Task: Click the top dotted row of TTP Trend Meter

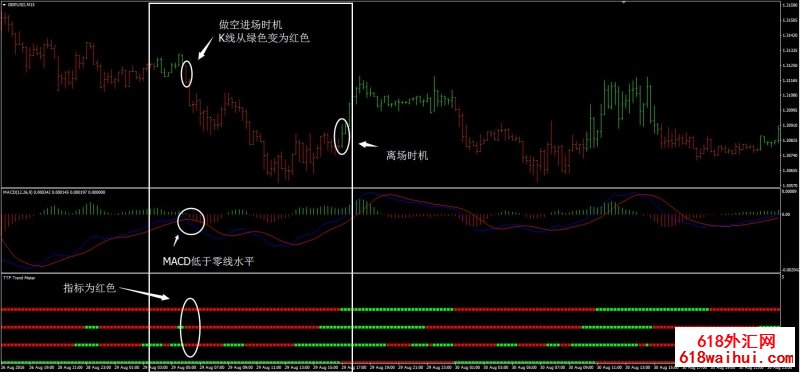Action: click(x=390, y=309)
